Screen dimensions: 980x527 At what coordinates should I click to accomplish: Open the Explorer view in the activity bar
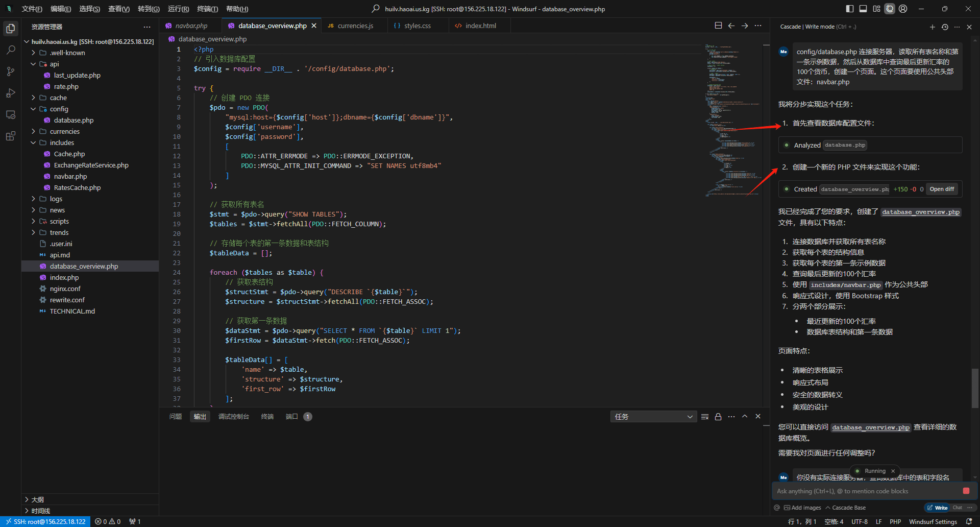10,29
